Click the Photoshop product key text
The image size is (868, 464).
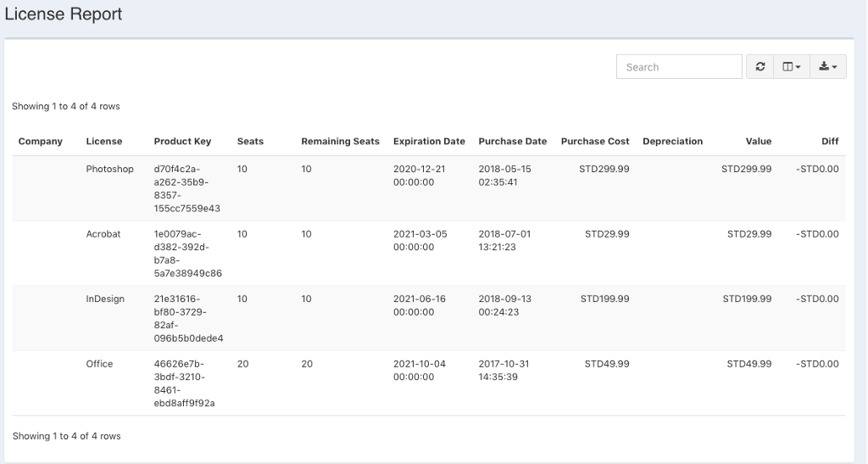(x=186, y=188)
